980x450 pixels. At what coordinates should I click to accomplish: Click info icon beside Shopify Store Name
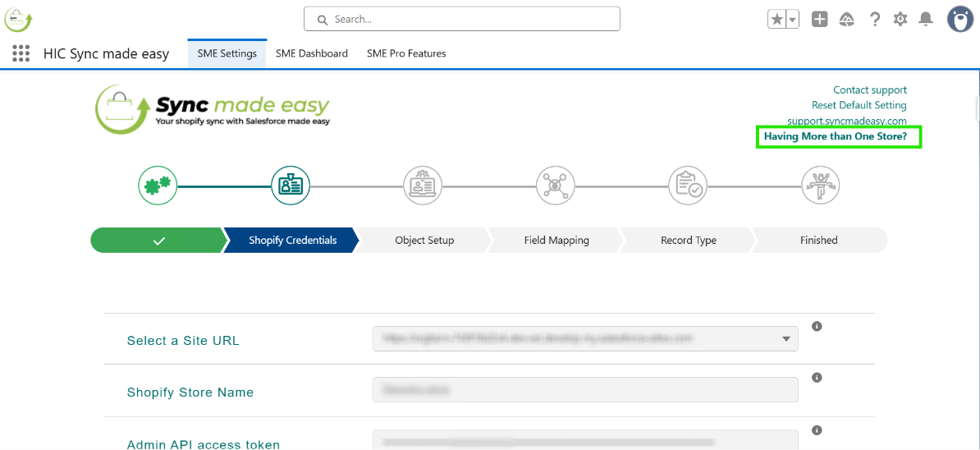click(817, 378)
